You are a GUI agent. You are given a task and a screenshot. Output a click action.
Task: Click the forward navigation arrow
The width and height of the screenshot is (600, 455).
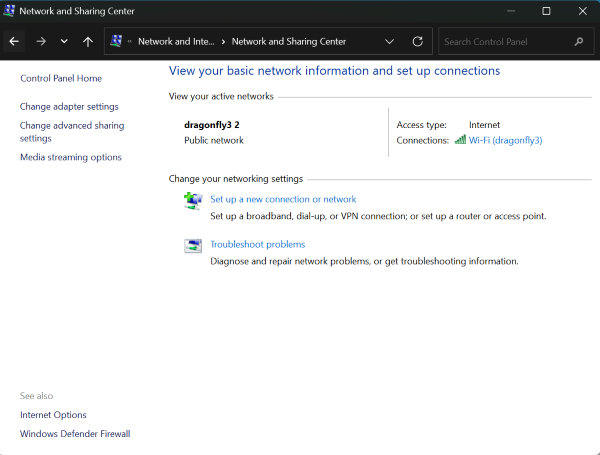click(x=40, y=42)
